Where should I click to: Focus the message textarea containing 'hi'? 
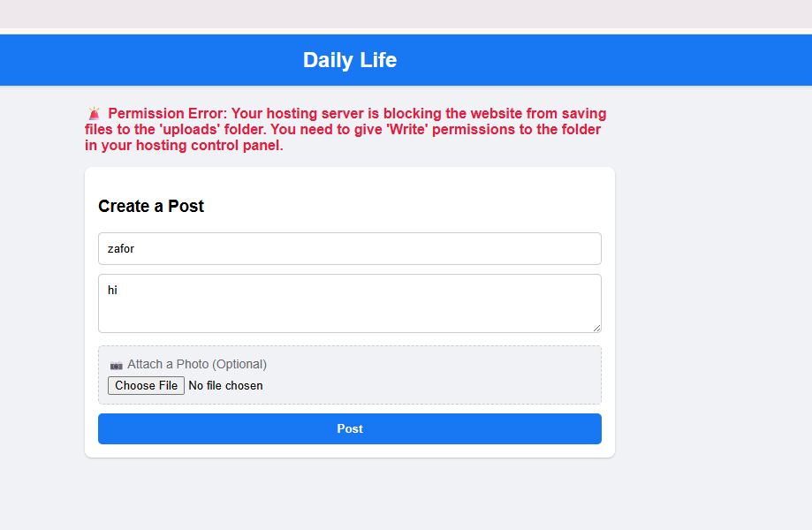[349, 303]
